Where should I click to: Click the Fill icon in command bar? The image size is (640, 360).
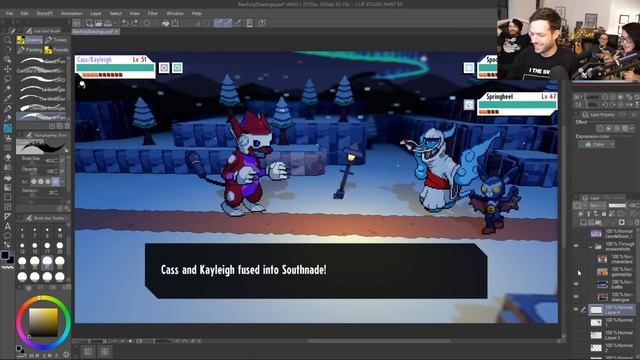tap(165, 23)
